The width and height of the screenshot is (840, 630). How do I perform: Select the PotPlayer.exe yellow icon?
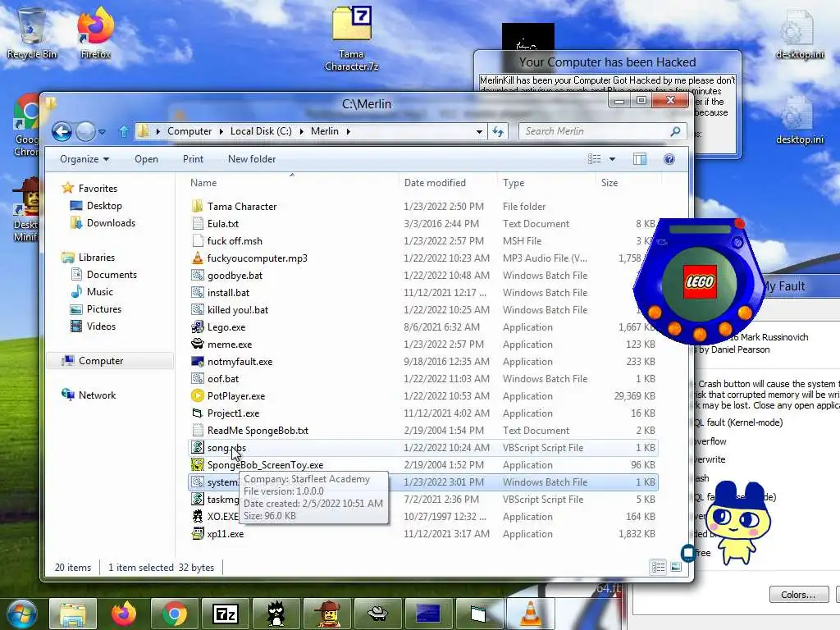(x=198, y=396)
